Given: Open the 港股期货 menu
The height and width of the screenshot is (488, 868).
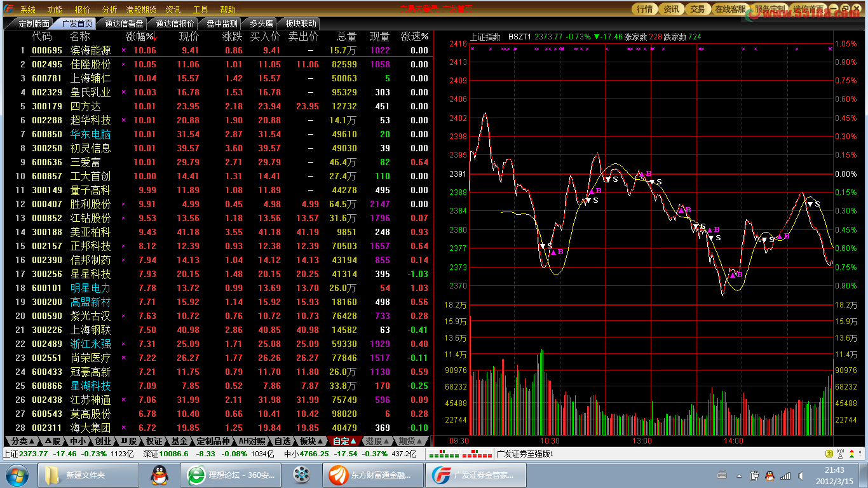Looking at the screenshot, I should point(141,10).
